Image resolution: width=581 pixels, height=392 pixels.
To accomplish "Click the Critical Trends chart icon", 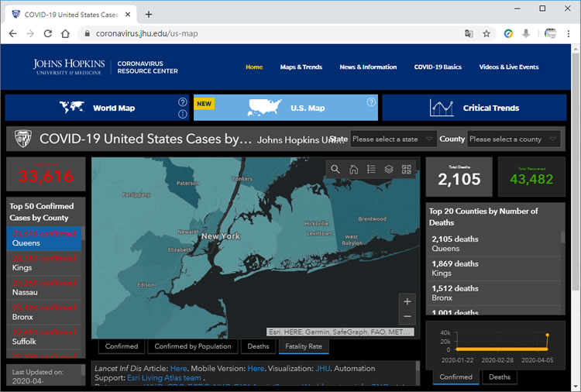I will pos(442,108).
